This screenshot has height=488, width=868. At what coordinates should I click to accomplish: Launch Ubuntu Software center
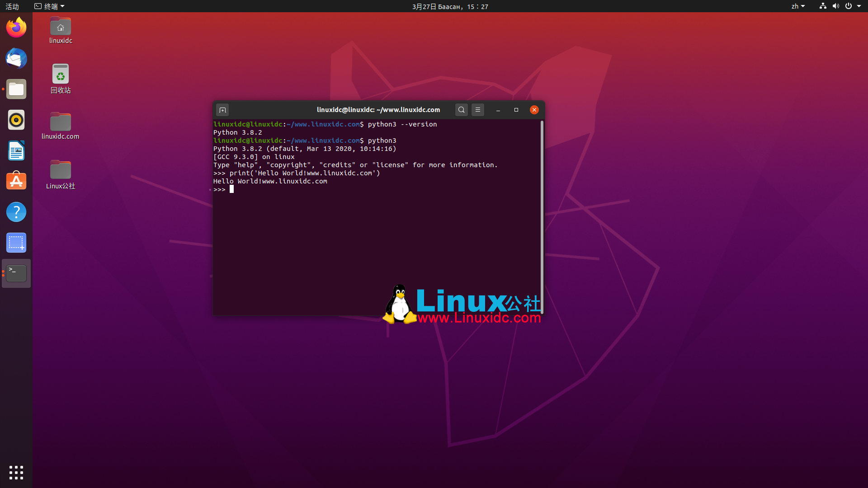tap(16, 181)
